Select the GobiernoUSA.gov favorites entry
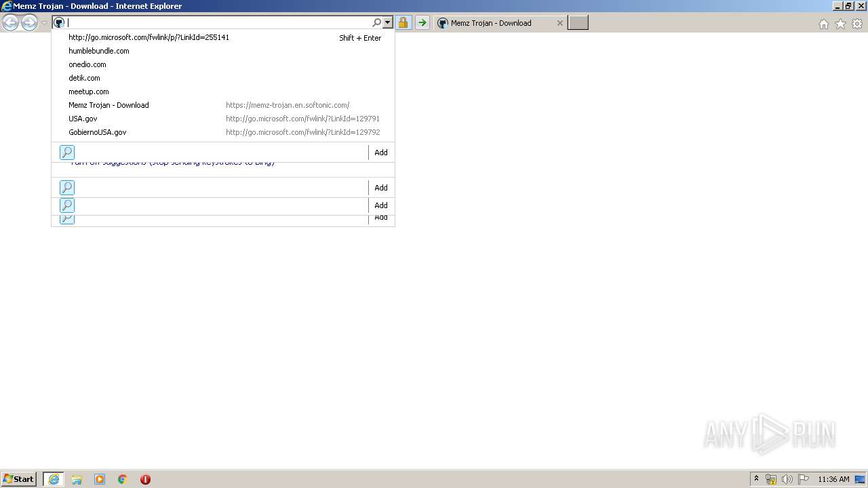Image resolution: width=868 pixels, height=488 pixels. click(x=223, y=132)
